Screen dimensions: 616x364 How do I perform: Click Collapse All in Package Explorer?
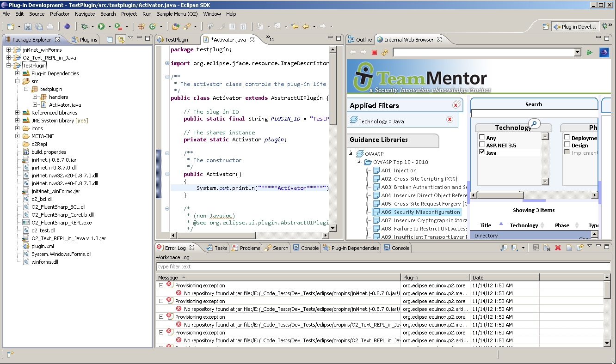(x=110, y=40)
